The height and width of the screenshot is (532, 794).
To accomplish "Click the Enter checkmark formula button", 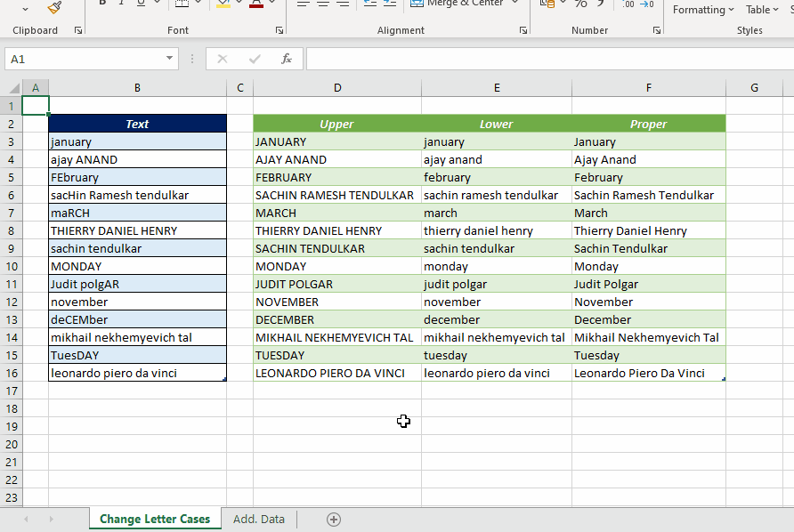I will (x=255, y=59).
